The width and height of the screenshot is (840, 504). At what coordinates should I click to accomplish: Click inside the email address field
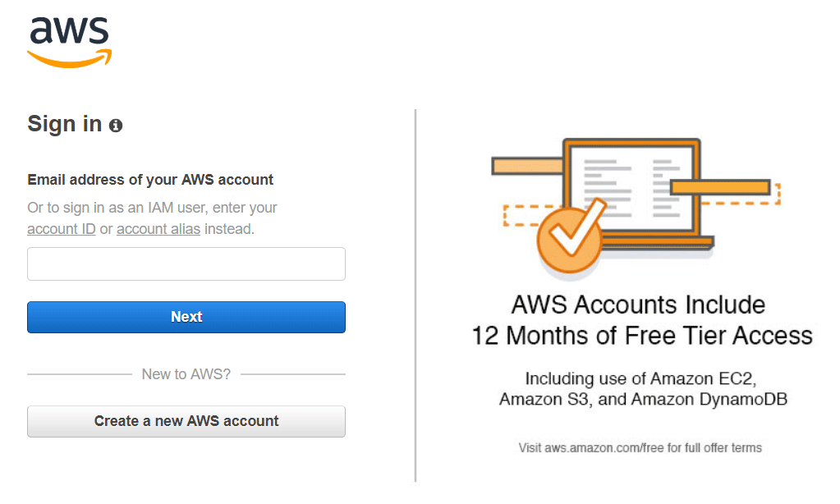pyautogui.click(x=186, y=263)
